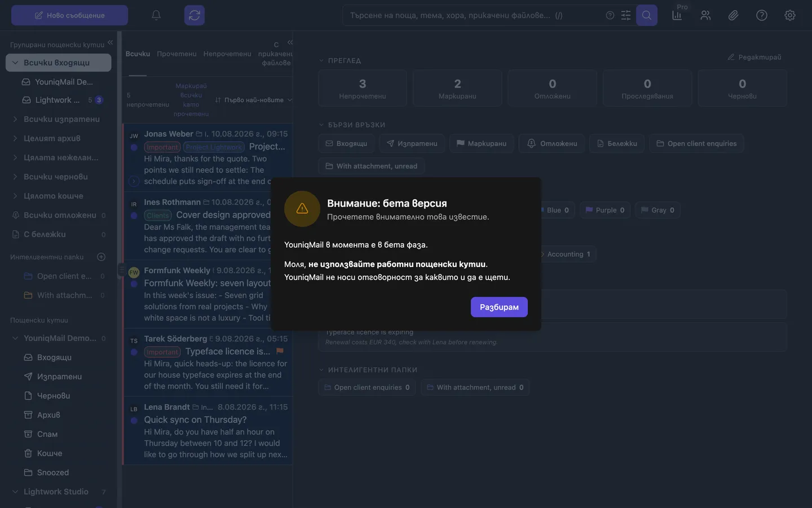Open Tarek Söderberg Typeface licence email
812x508 pixels.
click(x=208, y=362)
